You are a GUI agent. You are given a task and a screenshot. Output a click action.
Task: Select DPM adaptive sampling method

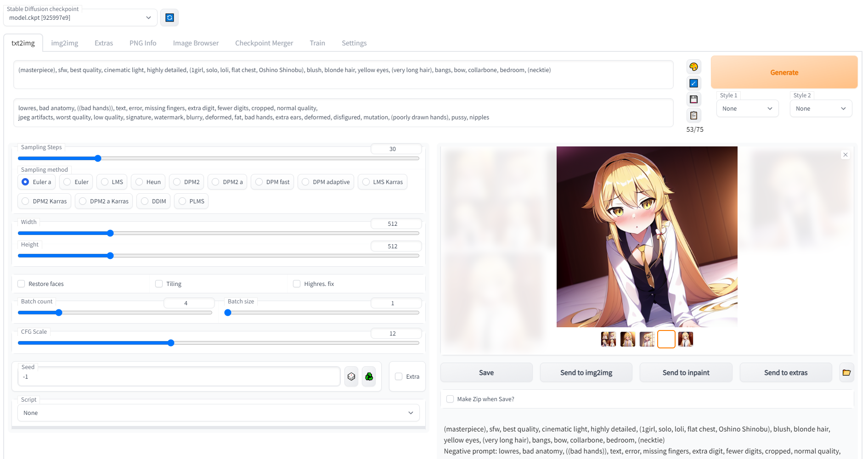(326, 182)
